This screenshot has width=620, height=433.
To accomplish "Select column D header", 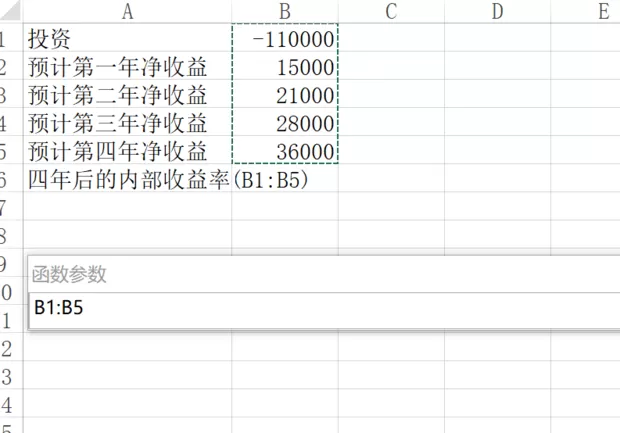I will [497, 11].
